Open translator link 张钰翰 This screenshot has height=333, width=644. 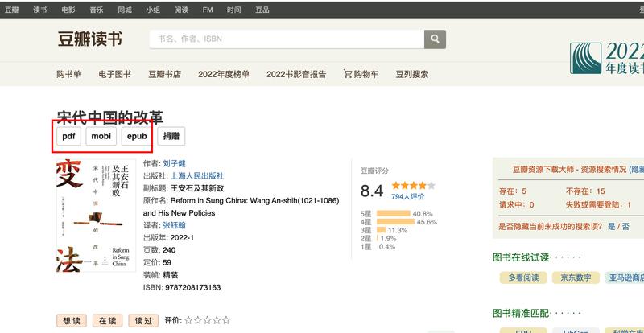point(174,225)
